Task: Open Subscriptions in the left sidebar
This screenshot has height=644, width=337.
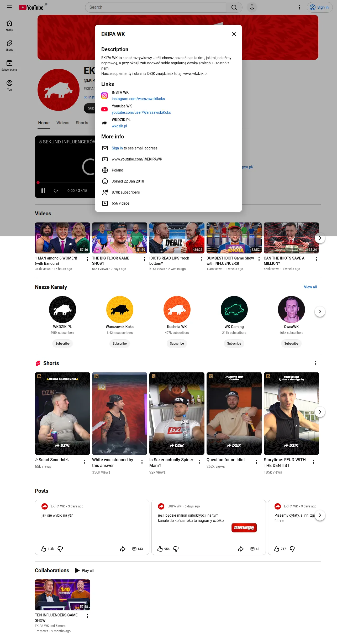Action: 9,66
